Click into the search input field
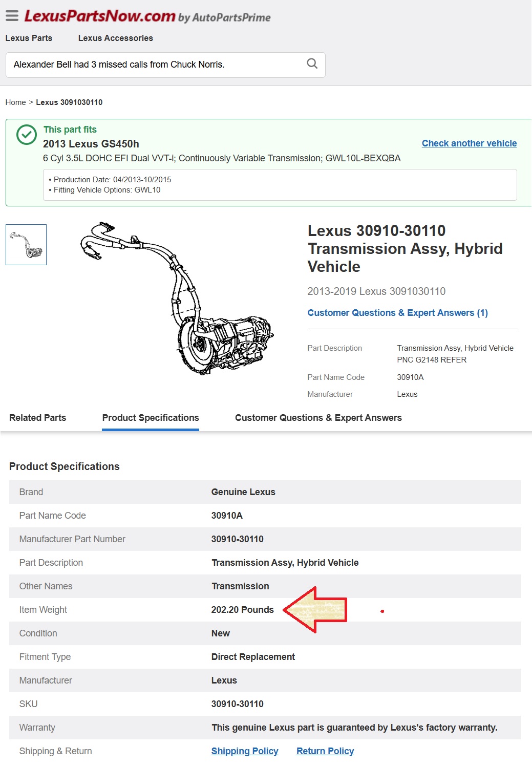 (x=154, y=65)
